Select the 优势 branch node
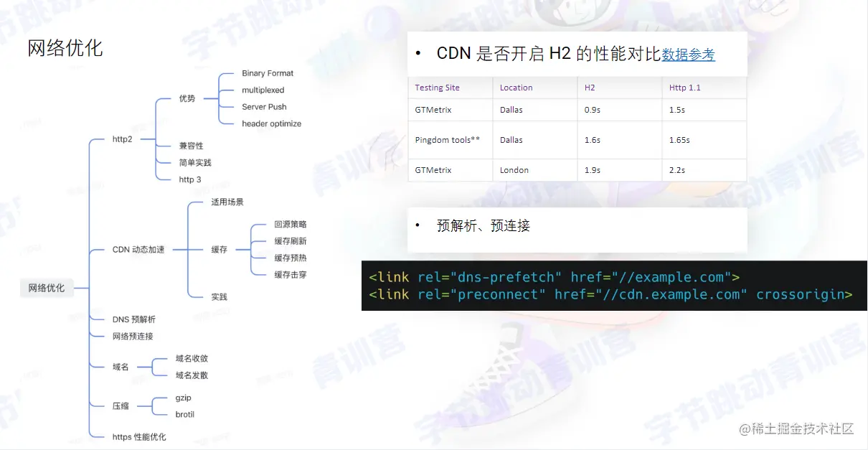868x450 pixels. [187, 98]
